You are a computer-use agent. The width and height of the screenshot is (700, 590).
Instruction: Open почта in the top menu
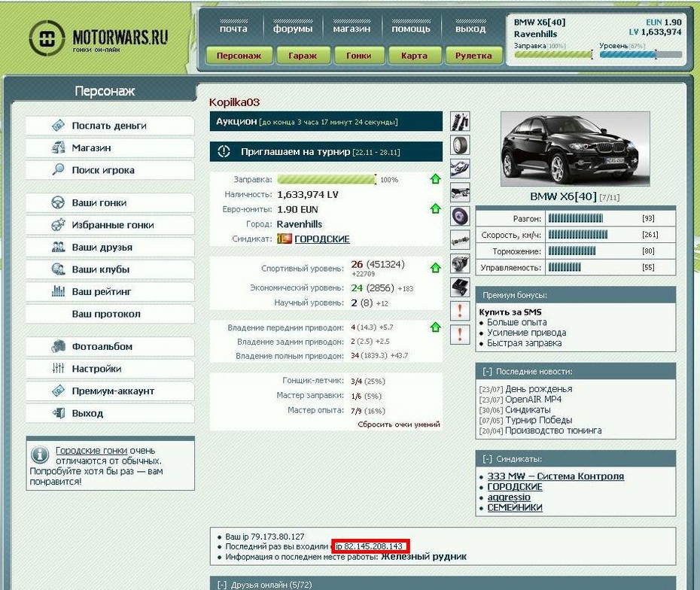233,29
